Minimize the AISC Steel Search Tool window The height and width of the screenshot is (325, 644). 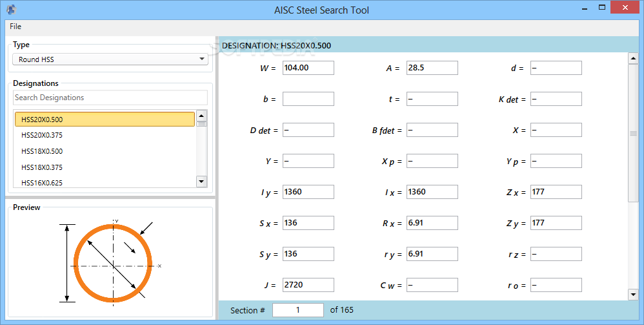585,8
